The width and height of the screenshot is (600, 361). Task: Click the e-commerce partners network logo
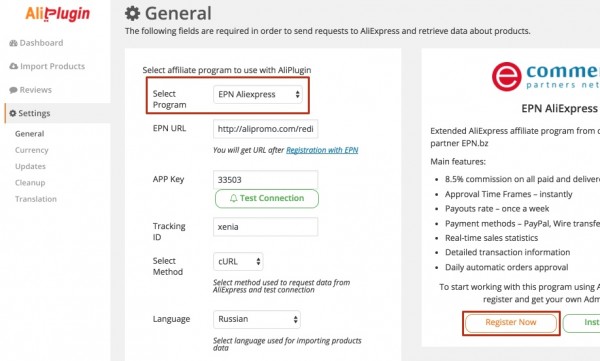pyautogui.click(x=546, y=77)
